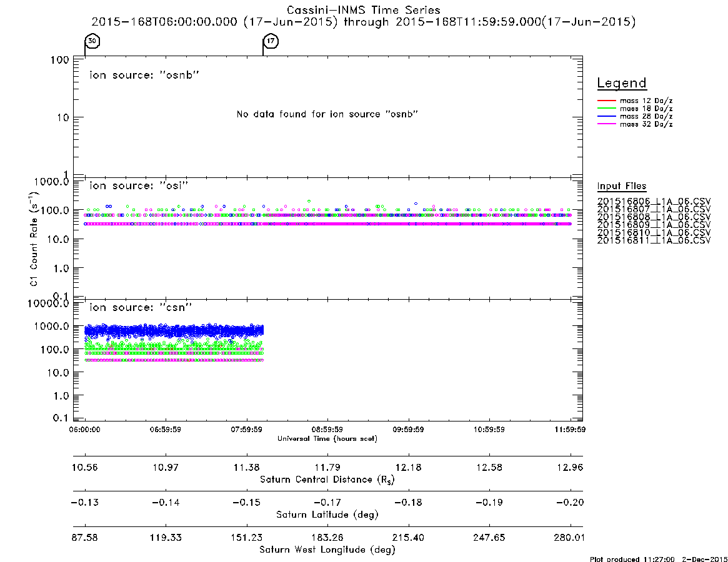Click the Saturn West Longitude label
This screenshot has width=728, height=562.
(327, 550)
